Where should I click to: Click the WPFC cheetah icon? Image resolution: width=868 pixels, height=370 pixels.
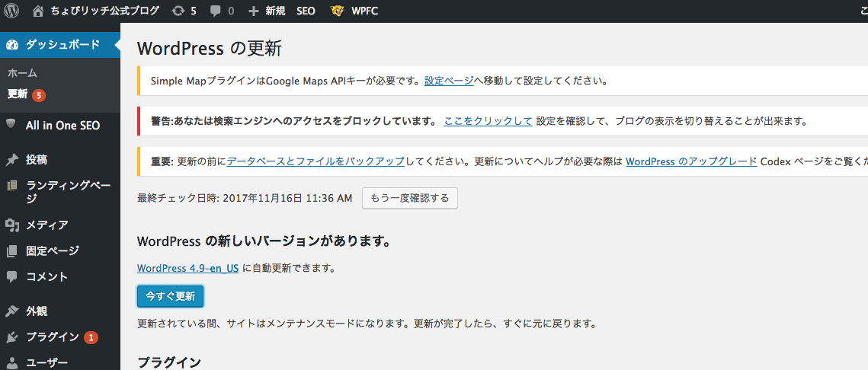pos(337,11)
